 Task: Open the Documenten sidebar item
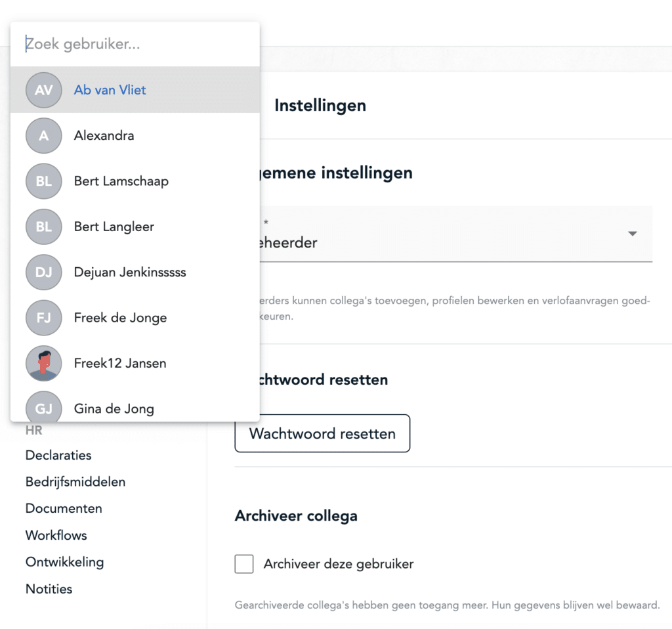pos(64,508)
